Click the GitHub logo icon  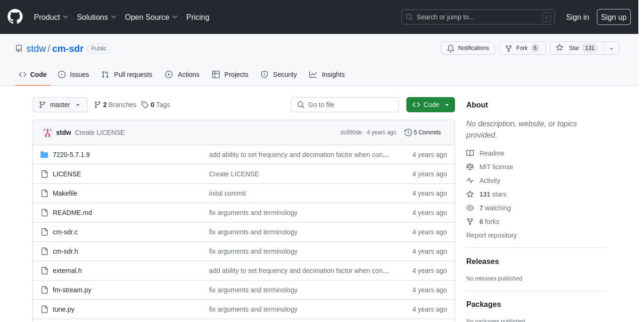15,17
